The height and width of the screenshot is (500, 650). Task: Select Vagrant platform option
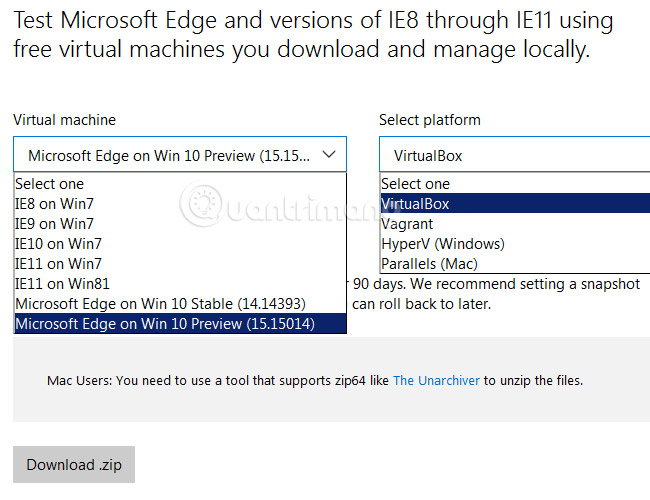pos(407,224)
